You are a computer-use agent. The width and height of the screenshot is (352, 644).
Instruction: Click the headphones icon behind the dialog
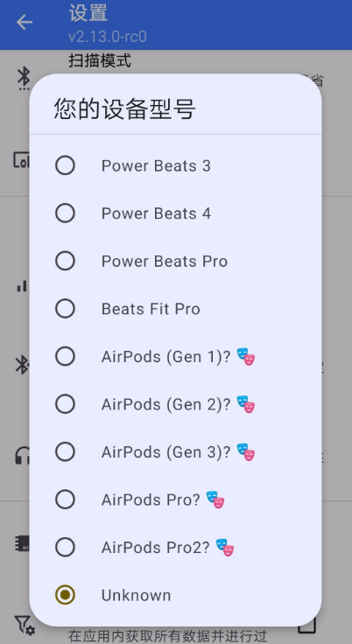(x=22, y=456)
